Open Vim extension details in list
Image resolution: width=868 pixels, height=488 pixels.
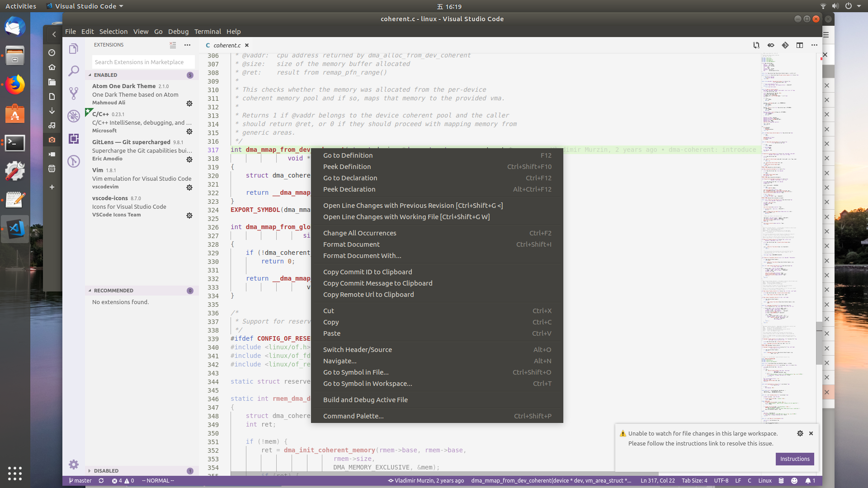tap(142, 178)
